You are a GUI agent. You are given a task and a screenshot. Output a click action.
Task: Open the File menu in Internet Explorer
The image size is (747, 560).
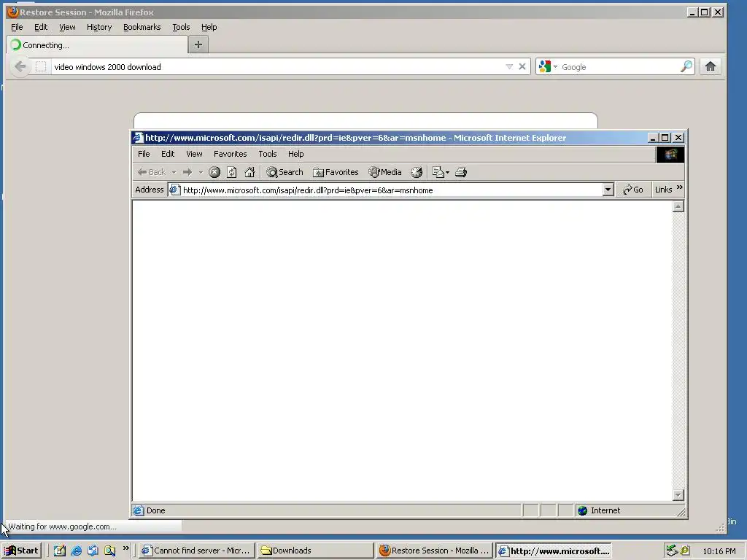click(144, 154)
